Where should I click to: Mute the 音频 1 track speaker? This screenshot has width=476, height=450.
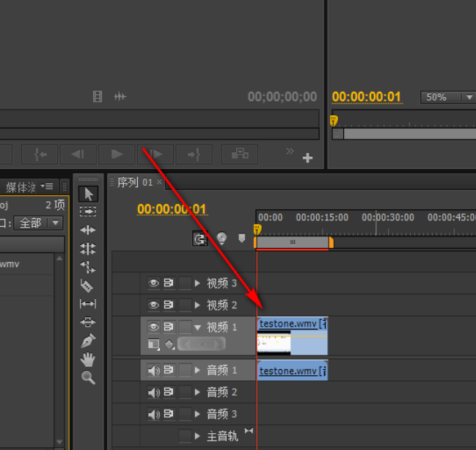(153, 371)
